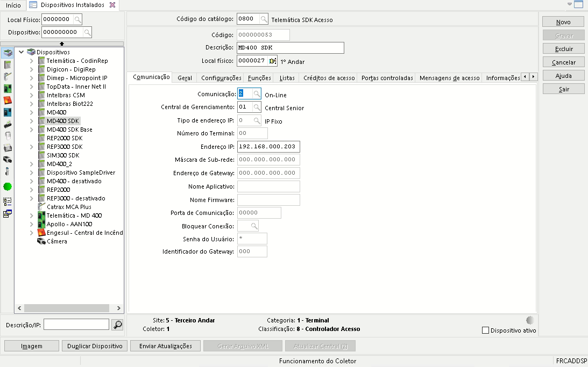Screen dimensions: 588x367
Task: Click the Bloquear Conexão lookup icon
Action: (x=253, y=226)
